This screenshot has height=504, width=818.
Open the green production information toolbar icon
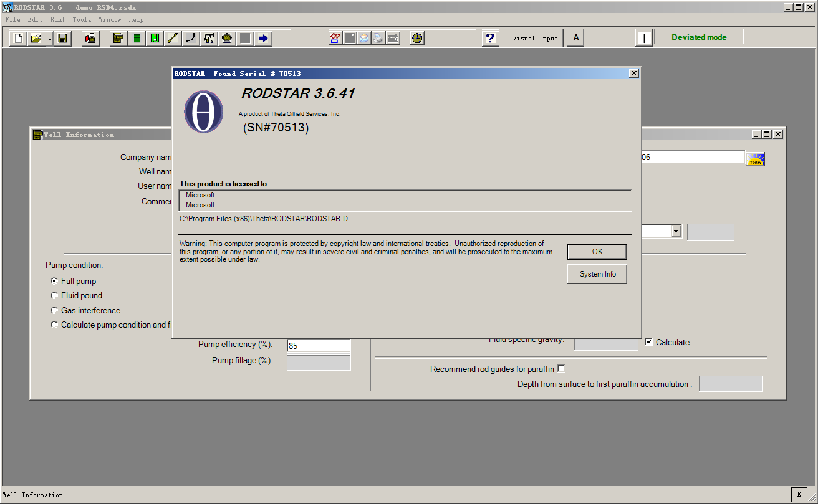coord(137,38)
